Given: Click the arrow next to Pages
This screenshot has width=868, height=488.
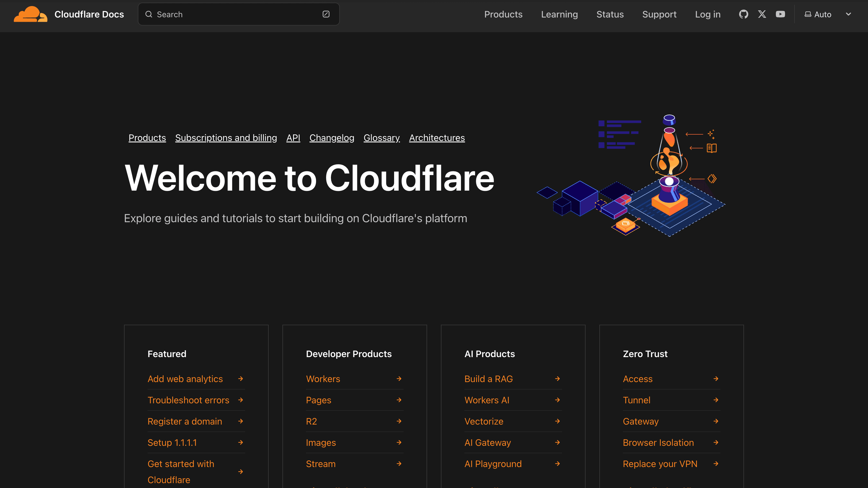Looking at the screenshot, I should point(399,400).
